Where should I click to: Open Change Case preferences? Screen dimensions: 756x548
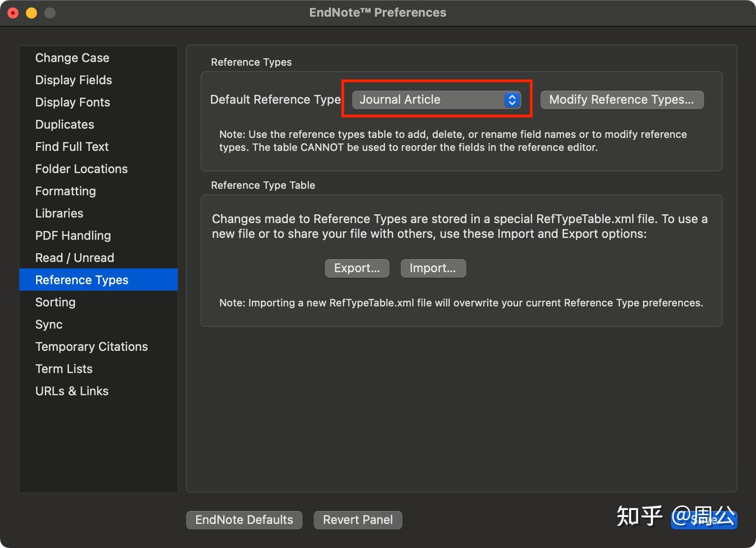tap(72, 57)
